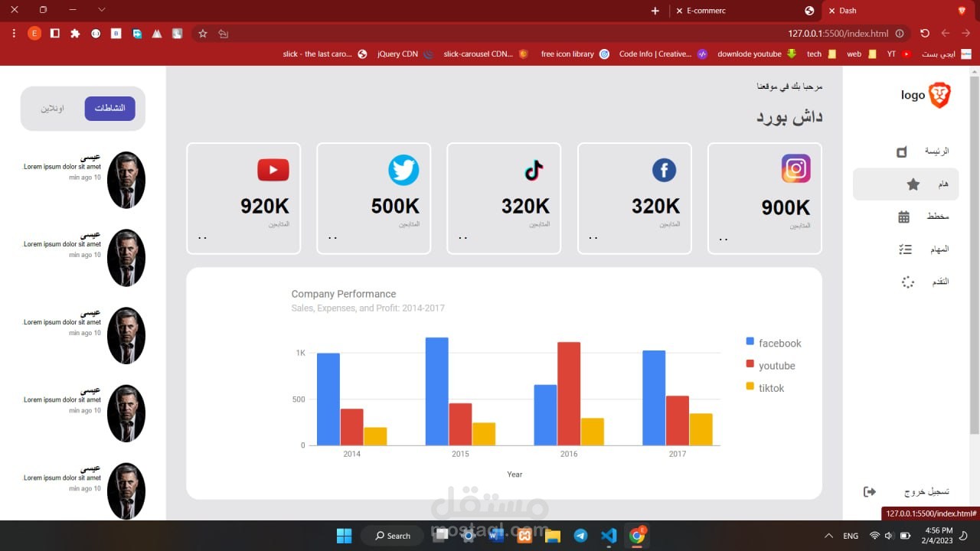Image resolution: width=980 pixels, height=551 pixels.
Task: Click the TikTok icon on its followers card
Action: 534,170
